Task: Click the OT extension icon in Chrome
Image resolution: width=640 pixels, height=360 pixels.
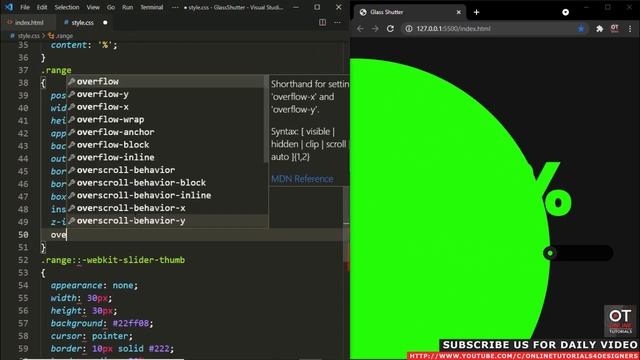Action: coord(614,29)
